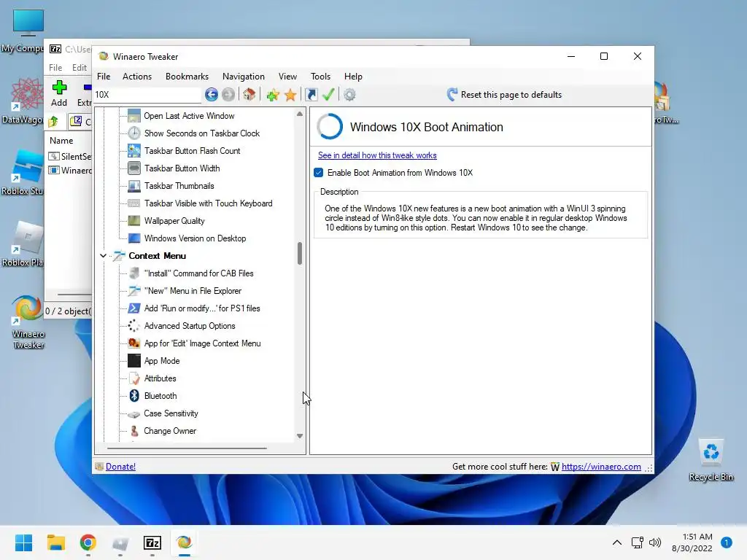Open File Explorer from taskbar
The height and width of the screenshot is (560, 747).
click(x=55, y=542)
